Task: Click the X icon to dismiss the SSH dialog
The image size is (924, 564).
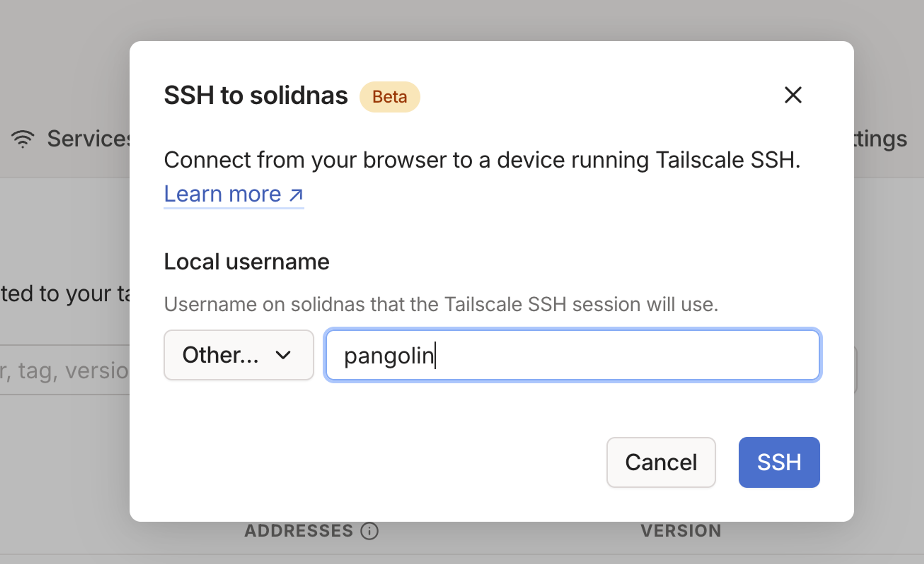Action: coord(794,95)
